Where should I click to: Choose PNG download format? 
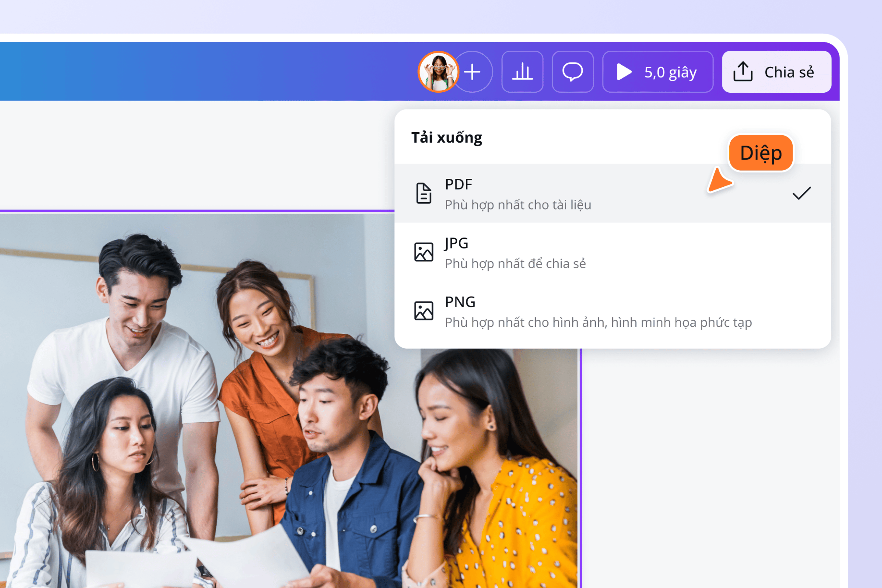tap(613, 311)
